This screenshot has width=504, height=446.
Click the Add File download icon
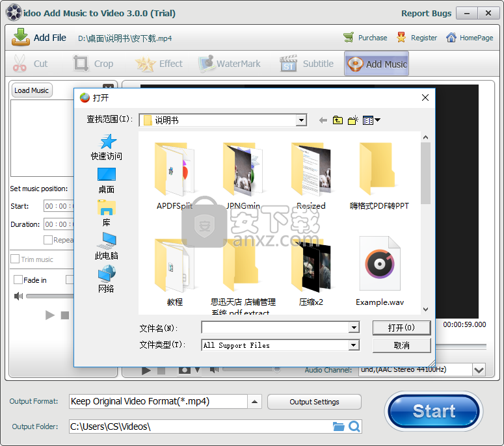click(21, 37)
